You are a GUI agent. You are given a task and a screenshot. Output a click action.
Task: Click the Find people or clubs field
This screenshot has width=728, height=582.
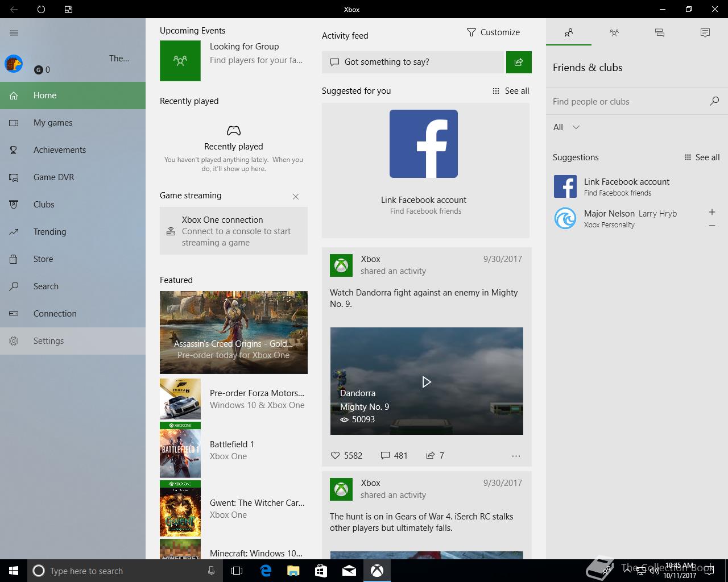click(626, 102)
